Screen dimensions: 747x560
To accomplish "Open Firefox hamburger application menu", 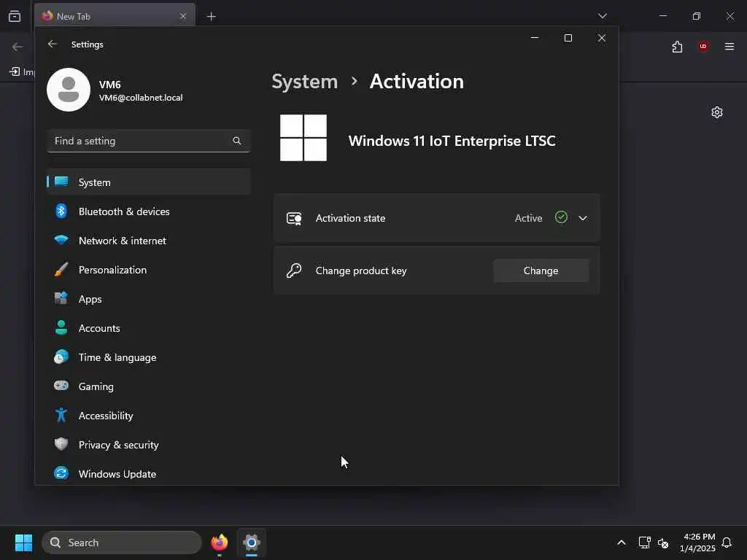I will (729, 46).
